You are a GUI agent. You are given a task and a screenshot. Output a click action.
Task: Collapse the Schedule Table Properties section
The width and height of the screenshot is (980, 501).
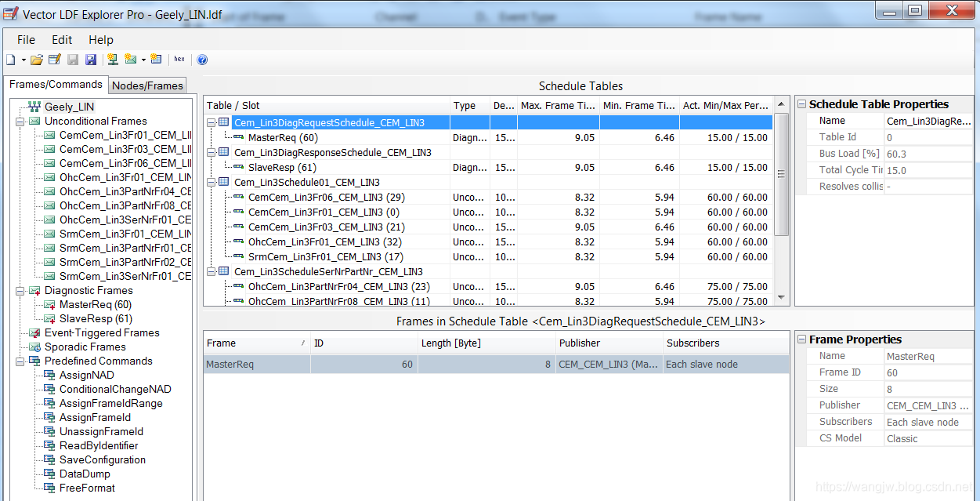tap(801, 104)
